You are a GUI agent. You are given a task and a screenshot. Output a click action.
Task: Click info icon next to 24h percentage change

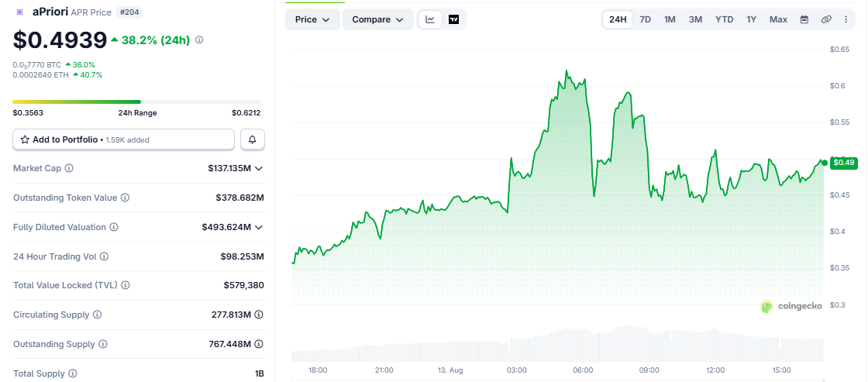click(199, 40)
